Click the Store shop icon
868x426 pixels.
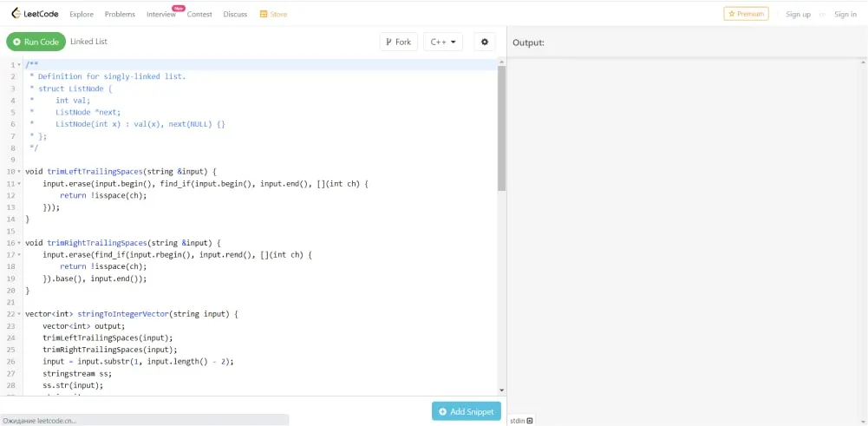(x=264, y=15)
